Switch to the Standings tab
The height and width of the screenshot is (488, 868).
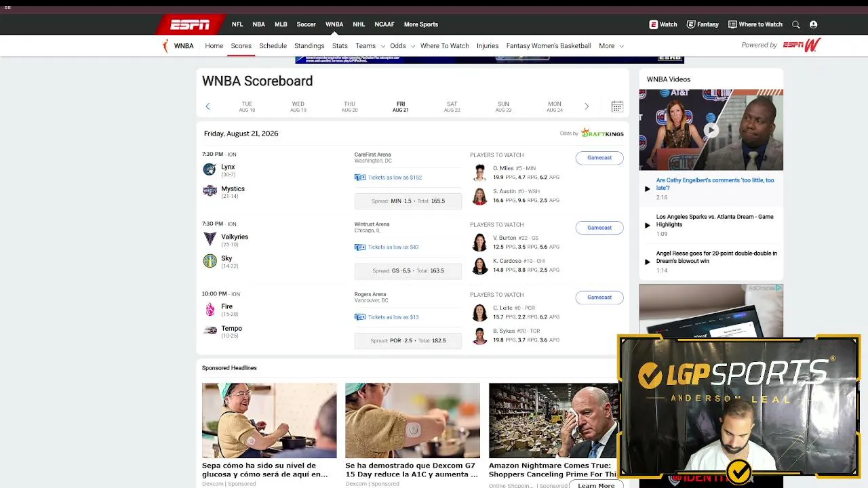(x=309, y=46)
